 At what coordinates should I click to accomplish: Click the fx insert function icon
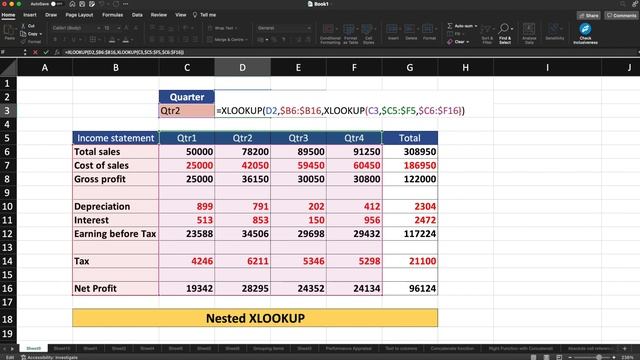(x=57, y=52)
